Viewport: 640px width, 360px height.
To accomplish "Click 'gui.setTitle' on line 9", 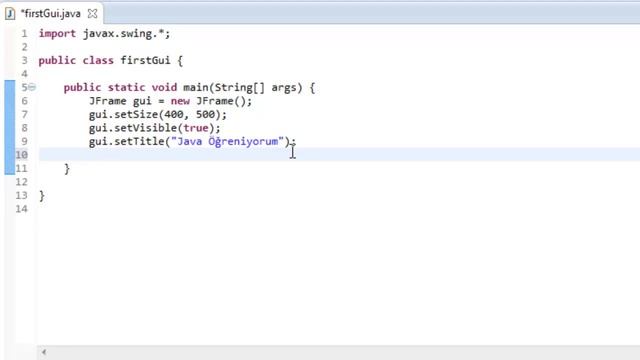I will [x=127, y=141].
